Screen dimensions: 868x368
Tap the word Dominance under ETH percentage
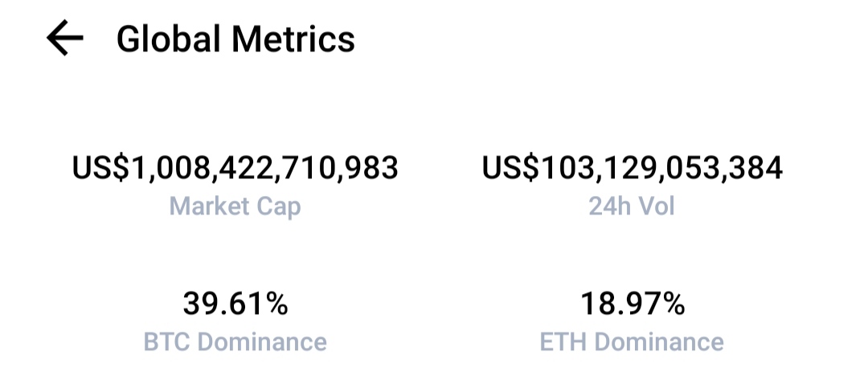(x=659, y=341)
